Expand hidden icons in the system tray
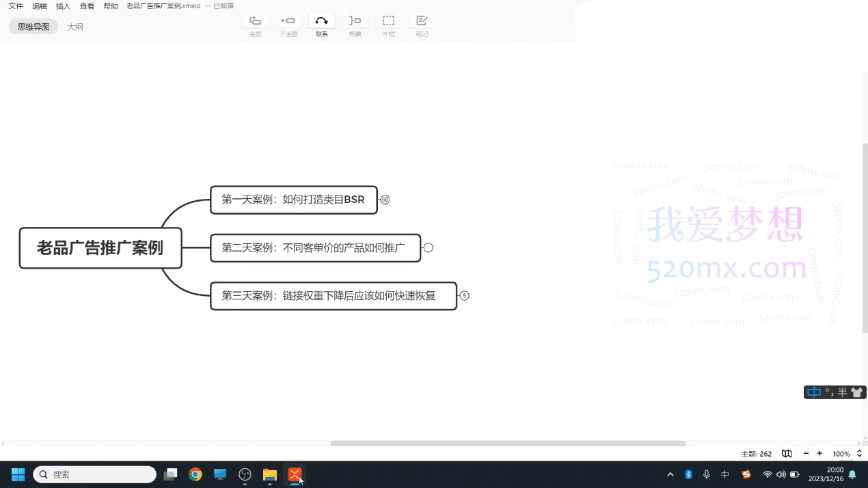The image size is (868, 488). pyautogui.click(x=670, y=474)
